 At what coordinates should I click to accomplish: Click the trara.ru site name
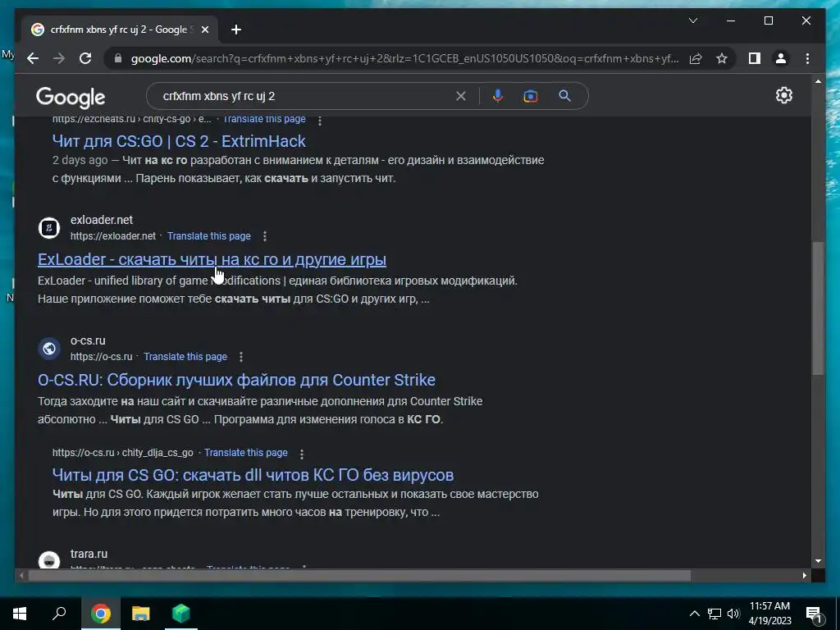pos(89,554)
